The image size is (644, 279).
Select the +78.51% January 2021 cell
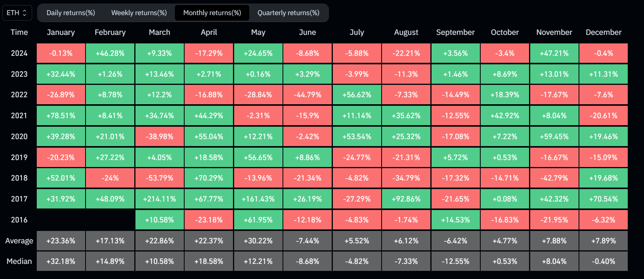(61, 115)
